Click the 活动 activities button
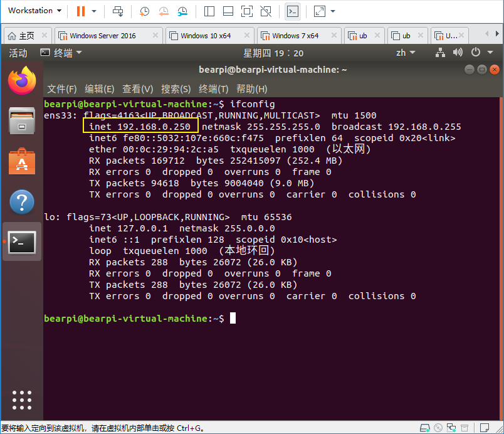Image resolution: width=504 pixels, height=434 pixels. (x=18, y=53)
